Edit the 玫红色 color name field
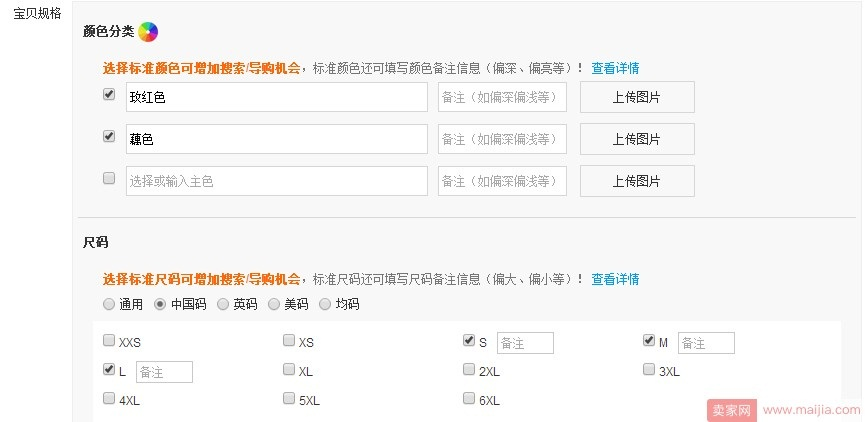 [276, 97]
